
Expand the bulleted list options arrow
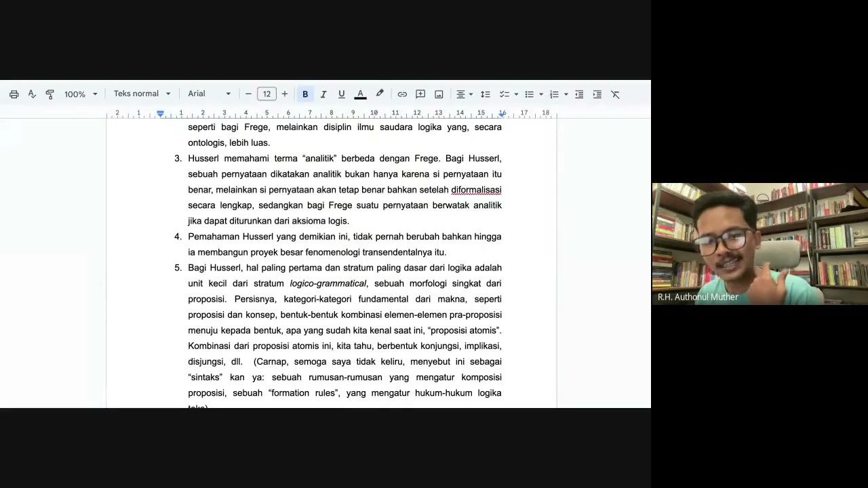[540, 94]
